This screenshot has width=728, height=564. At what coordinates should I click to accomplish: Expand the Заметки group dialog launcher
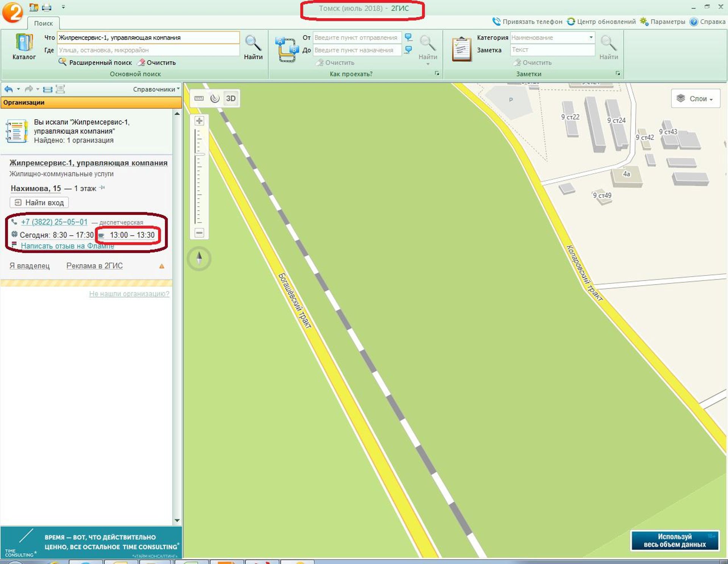click(x=618, y=74)
